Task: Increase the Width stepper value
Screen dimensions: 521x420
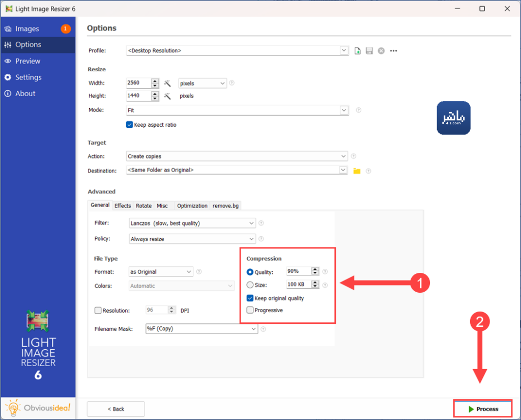Action: click(155, 81)
